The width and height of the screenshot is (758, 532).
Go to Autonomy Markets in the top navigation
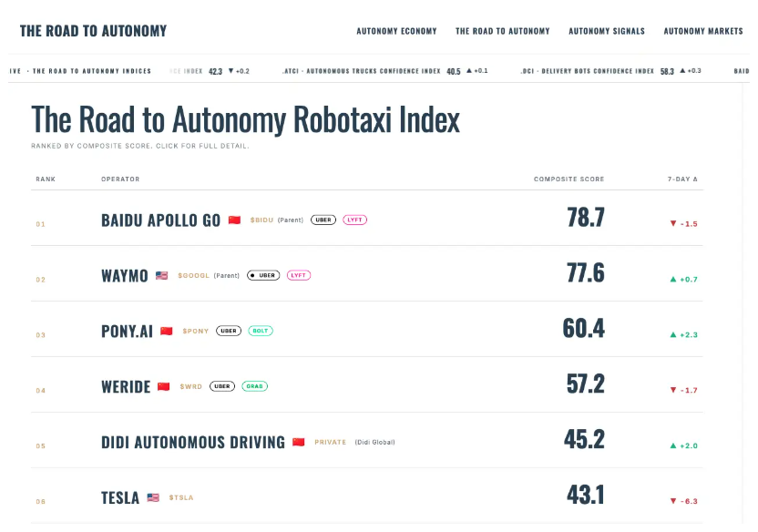pos(703,31)
